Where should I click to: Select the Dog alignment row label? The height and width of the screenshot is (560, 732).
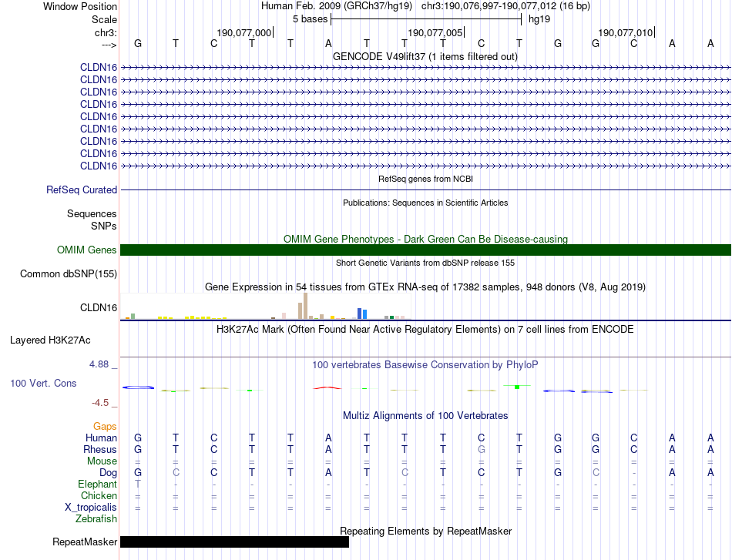109,473
